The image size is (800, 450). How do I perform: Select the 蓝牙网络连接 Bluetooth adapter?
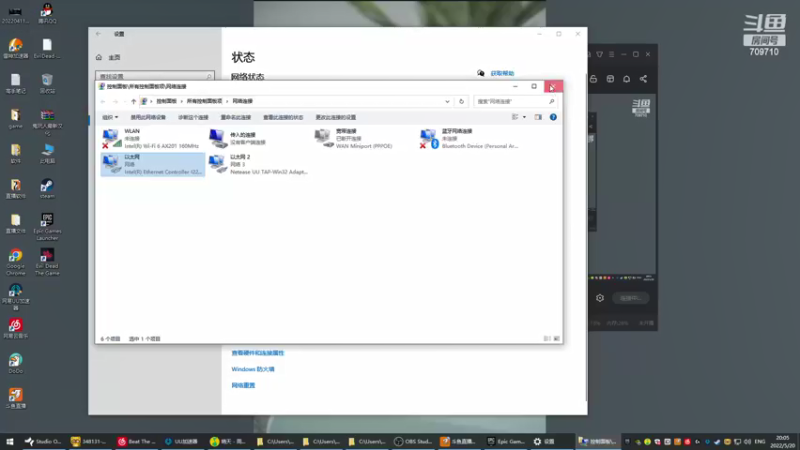coord(469,138)
